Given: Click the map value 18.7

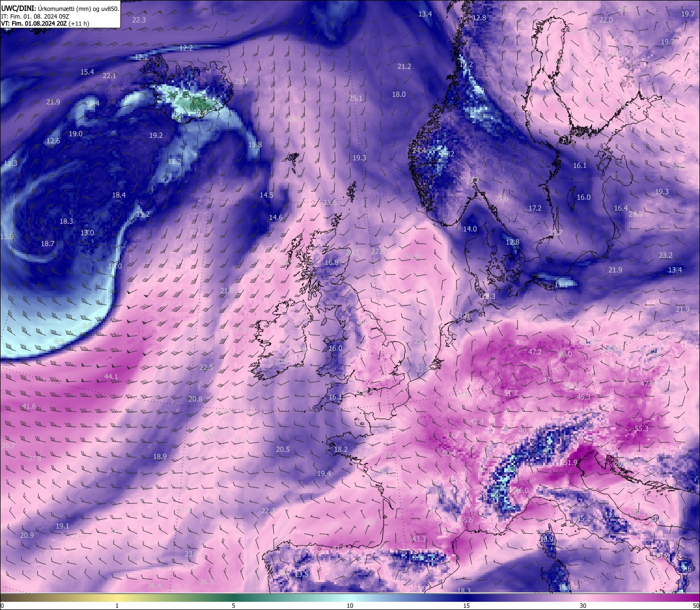Looking at the screenshot, I should [x=48, y=244].
